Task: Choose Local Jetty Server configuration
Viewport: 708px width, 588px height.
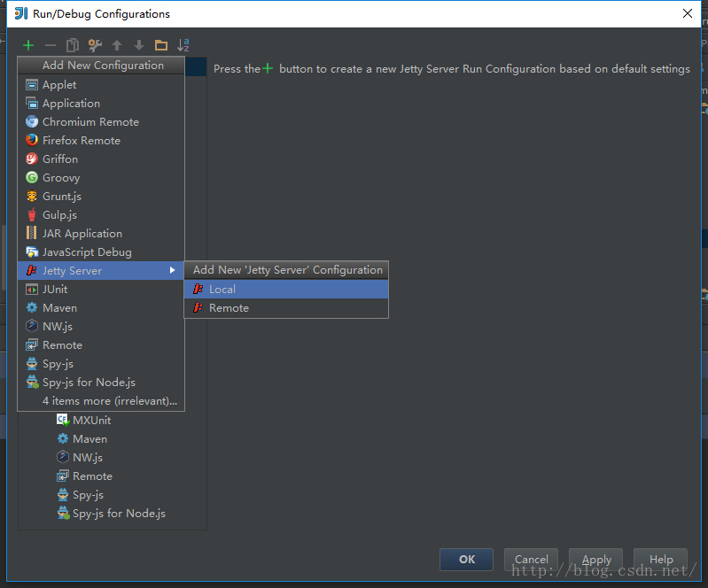Action: click(286, 290)
